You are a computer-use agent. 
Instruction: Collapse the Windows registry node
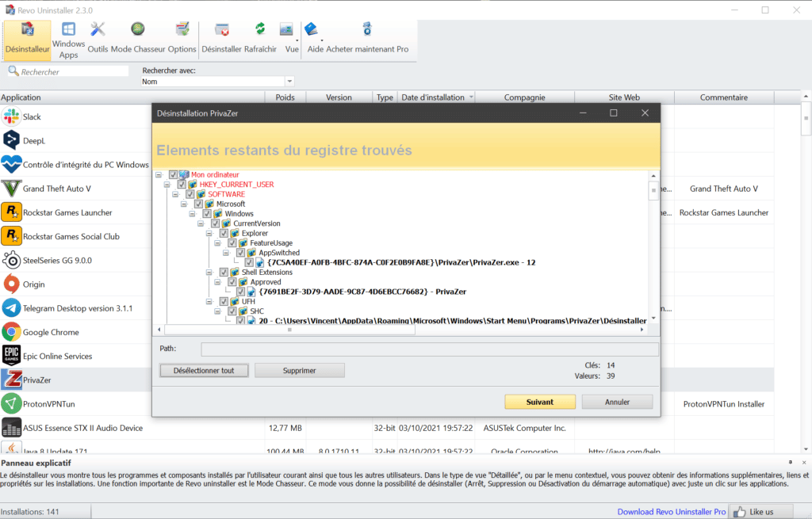click(192, 214)
